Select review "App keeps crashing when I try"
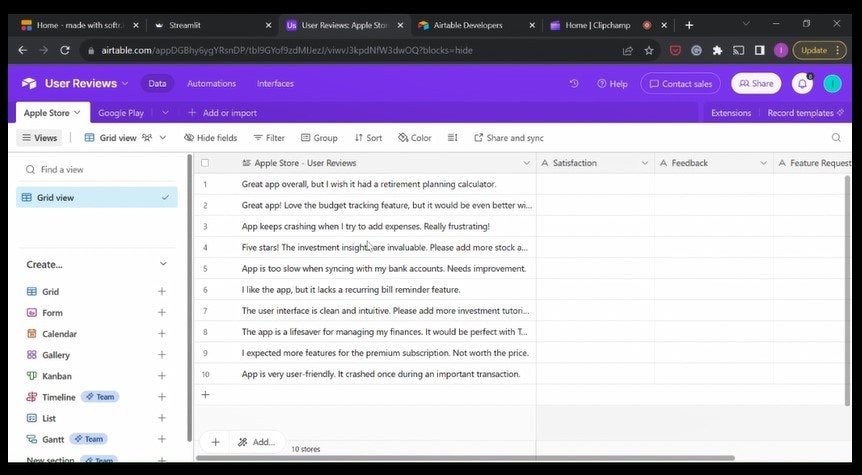Image resolution: width=862 pixels, height=475 pixels. (365, 227)
